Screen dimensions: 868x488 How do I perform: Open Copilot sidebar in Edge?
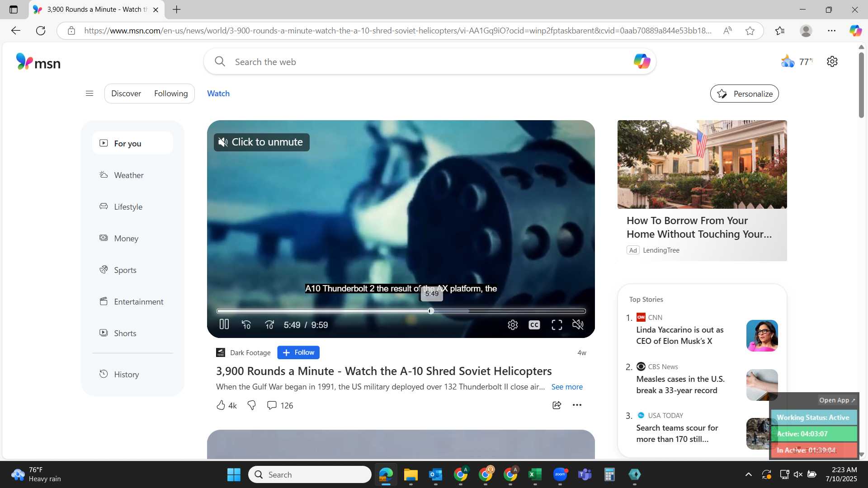(855, 31)
